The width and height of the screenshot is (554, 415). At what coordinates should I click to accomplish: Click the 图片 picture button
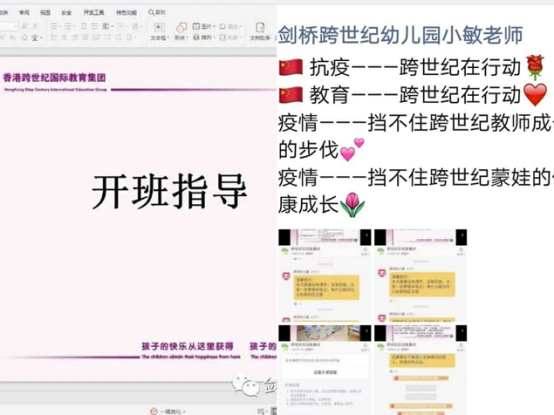click(204, 26)
